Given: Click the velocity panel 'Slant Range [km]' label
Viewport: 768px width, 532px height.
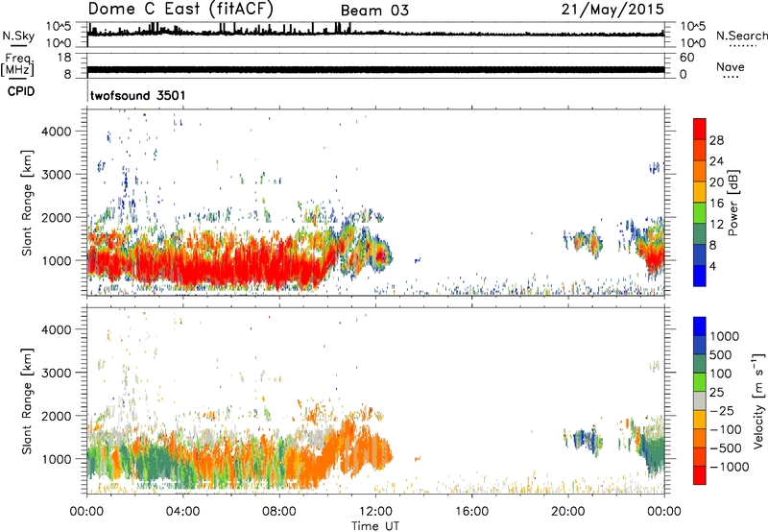Looking at the screenshot, I should pos(27,401).
